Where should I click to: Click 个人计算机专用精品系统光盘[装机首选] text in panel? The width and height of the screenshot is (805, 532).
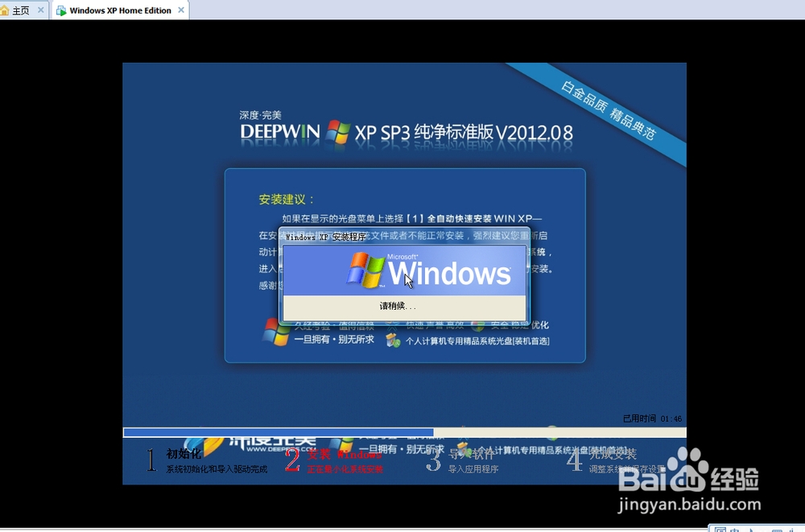pyautogui.click(x=477, y=341)
